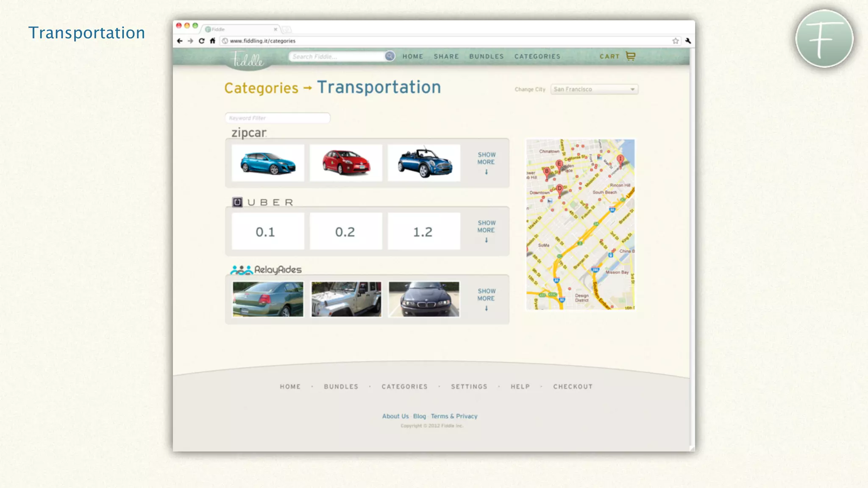Select the black BMW RelayRides thumbnail

(x=424, y=299)
